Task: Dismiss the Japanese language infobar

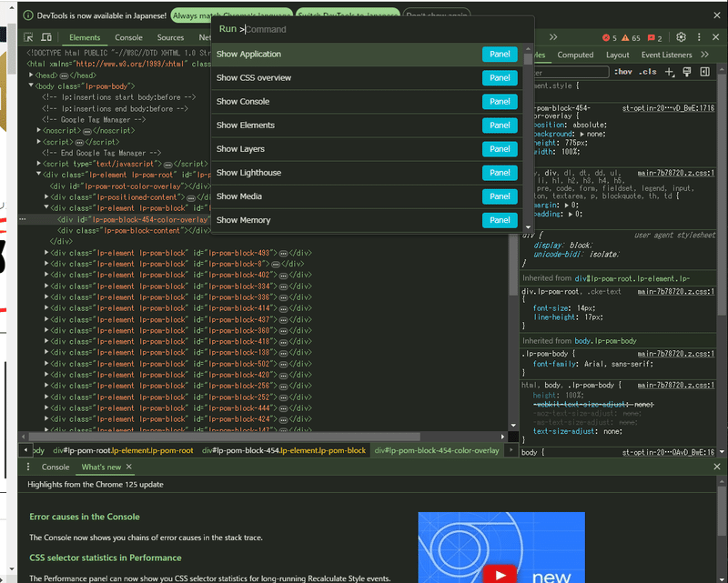Action: 717,15
